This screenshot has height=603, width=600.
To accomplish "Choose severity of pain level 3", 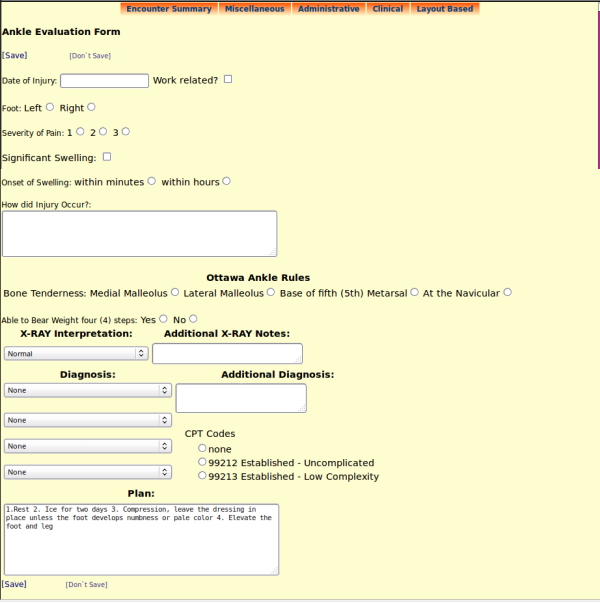I will [126, 131].
